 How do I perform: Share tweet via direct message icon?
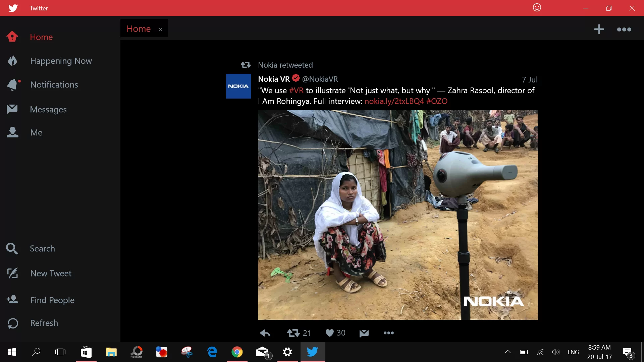364,333
